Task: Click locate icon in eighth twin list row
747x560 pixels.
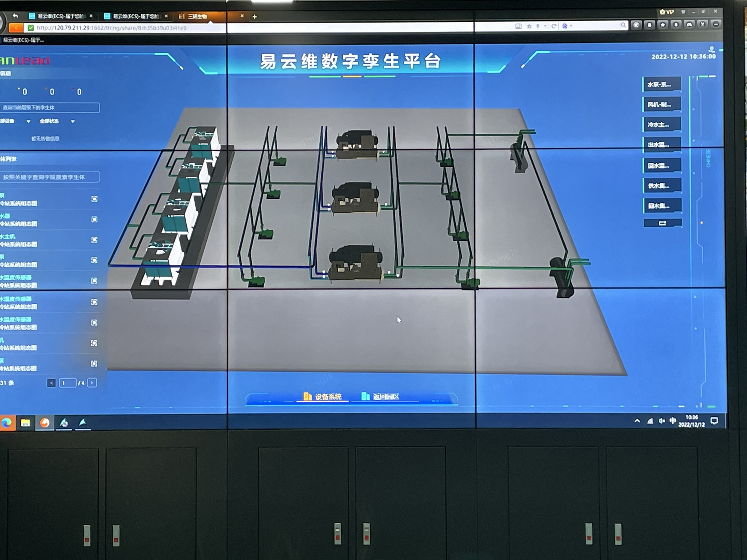Action: [94, 343]
